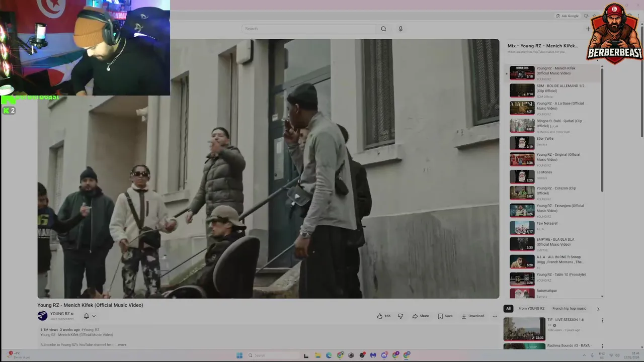This screenshot has width=644, height=362.
Task: Activate voice search microphone icon
Action: [x=400, y=29]
